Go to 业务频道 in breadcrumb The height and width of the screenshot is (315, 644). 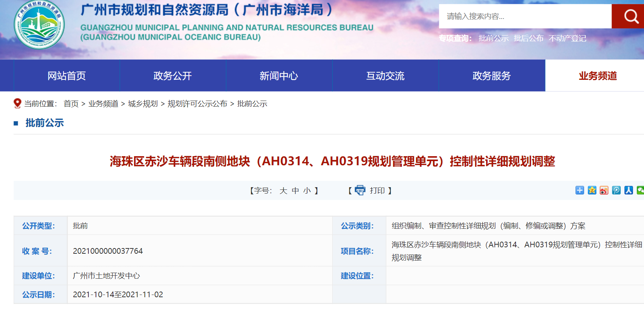tap(103, 104)
